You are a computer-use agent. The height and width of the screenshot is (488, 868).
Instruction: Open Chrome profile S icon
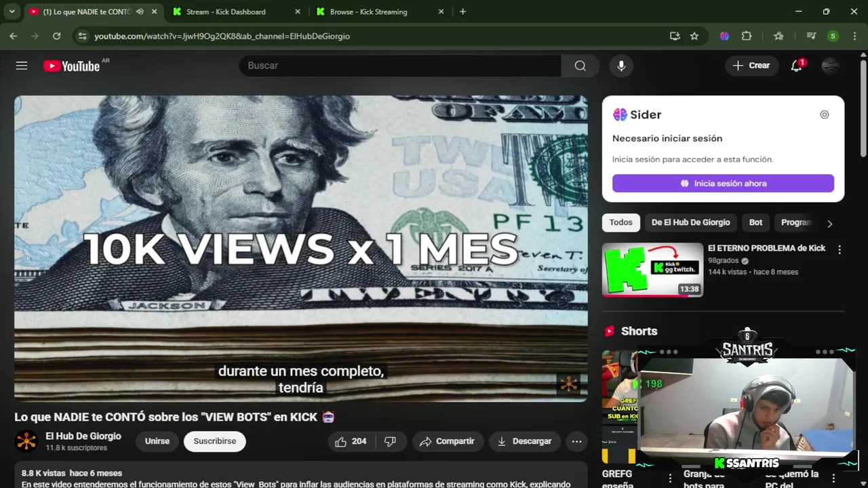[833, 36]
